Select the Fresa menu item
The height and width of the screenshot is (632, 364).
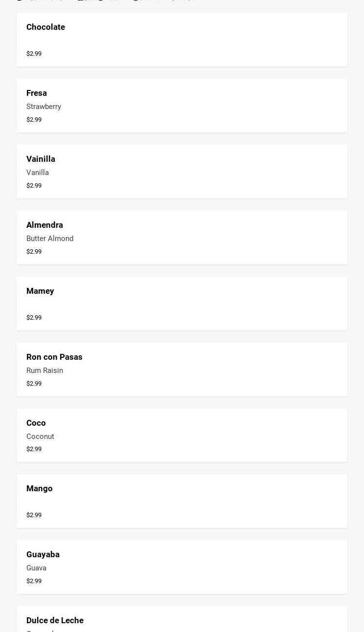point(37,93)
